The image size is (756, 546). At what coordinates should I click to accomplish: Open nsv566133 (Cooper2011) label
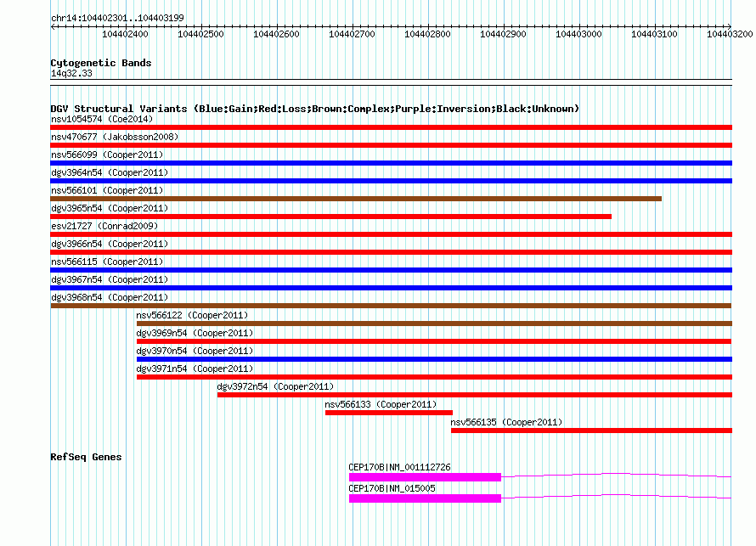(x=381, y=404)
